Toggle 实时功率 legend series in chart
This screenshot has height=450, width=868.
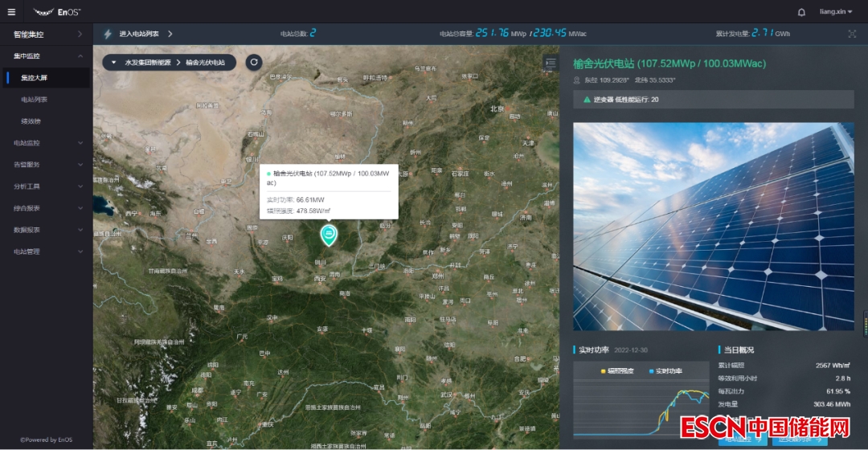[x=665, y=370]
